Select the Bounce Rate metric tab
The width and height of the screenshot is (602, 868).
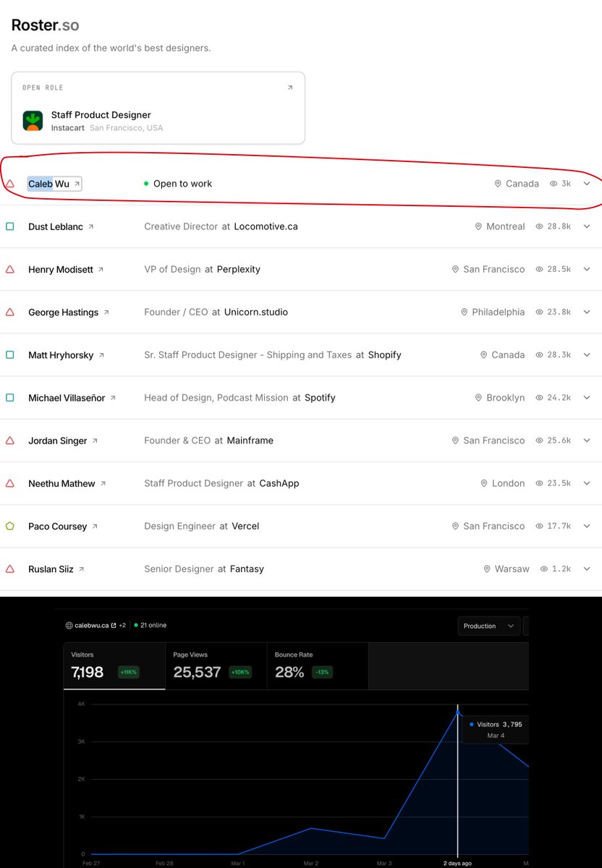coord(318,665)
